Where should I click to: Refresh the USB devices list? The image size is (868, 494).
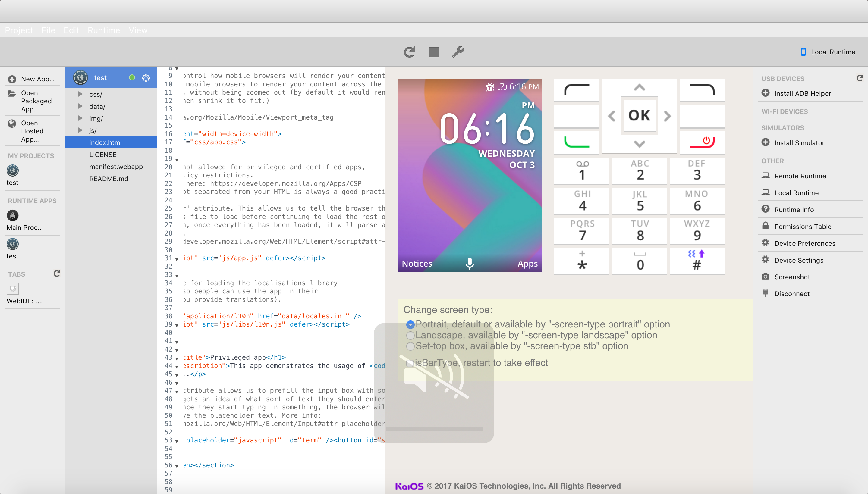click(x=859, y=78)
